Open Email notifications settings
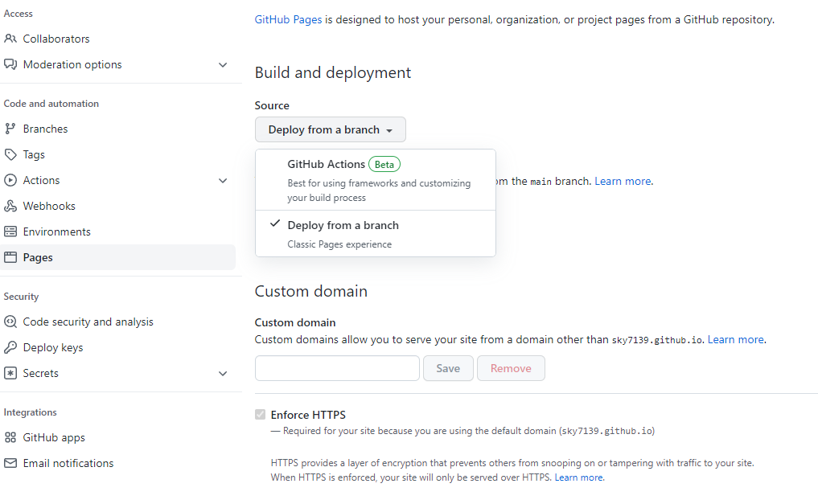Viewport: 818px width, 504px height. [68, 463]
